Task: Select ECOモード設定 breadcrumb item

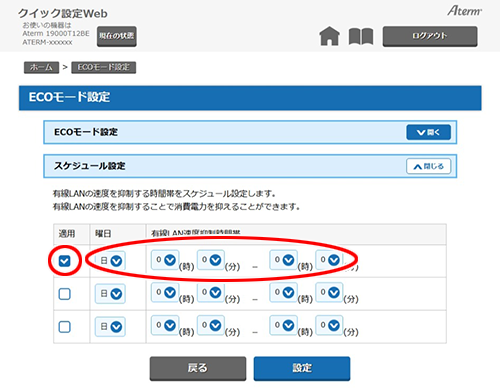Action: pos(104,67)
